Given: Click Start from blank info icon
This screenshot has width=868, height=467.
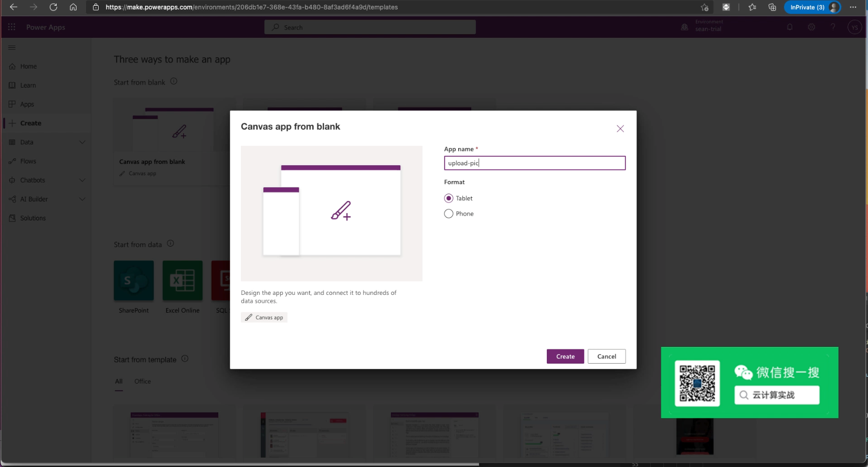Looking at the screenshot, I should pyautogui.click(x=174, y=81).
